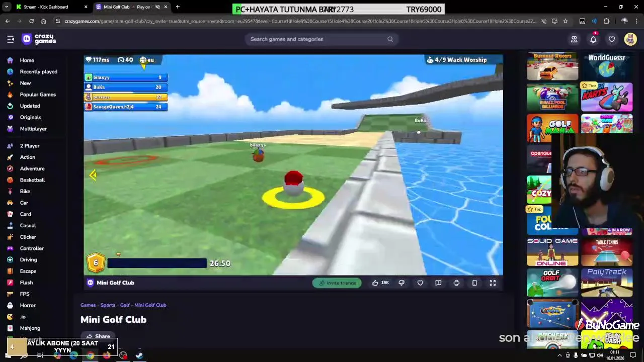Open the notifications bell

(593, 39)
